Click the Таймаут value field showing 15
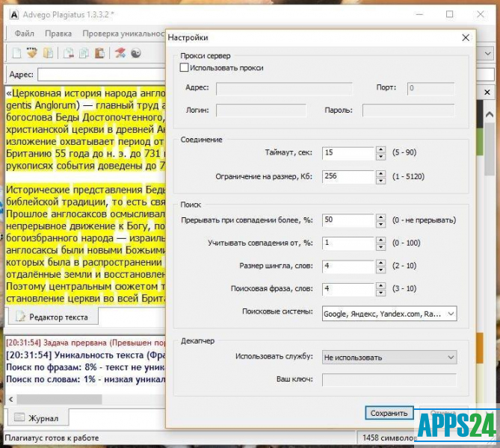Viewport: 500px width, 448px height. pos(348,153)
